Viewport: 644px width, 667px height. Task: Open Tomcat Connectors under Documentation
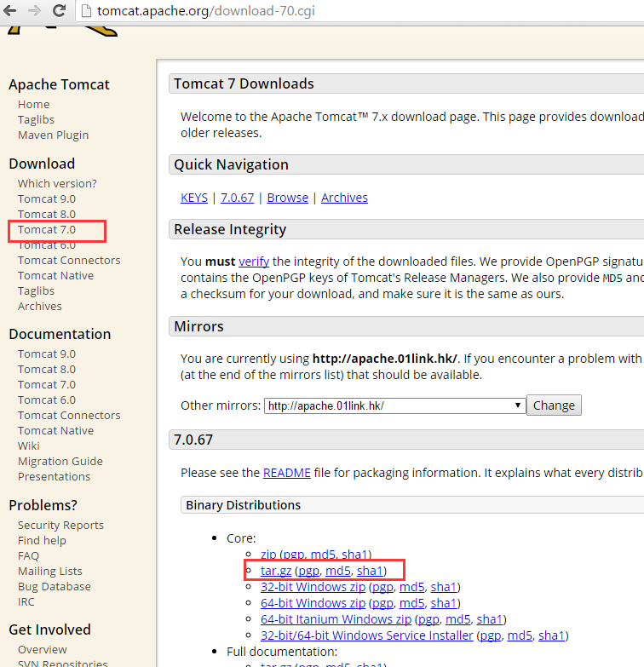coord(69,415)
